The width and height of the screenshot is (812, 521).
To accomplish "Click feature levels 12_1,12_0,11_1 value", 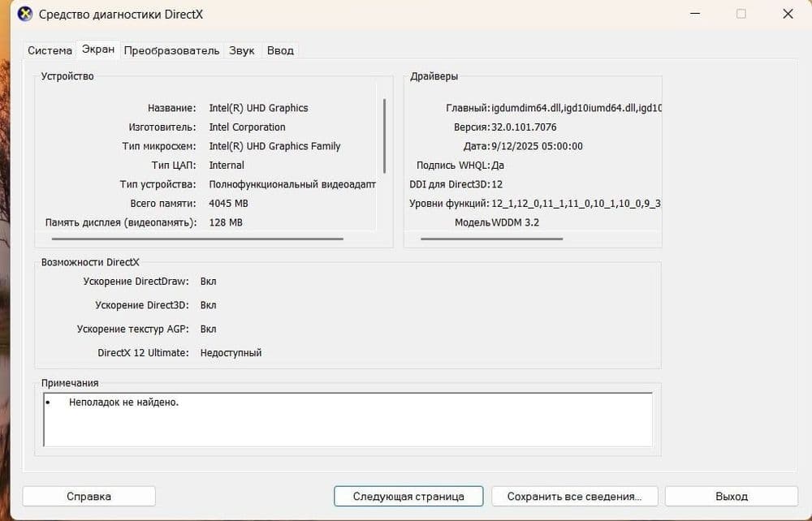I will click(576, 204).
